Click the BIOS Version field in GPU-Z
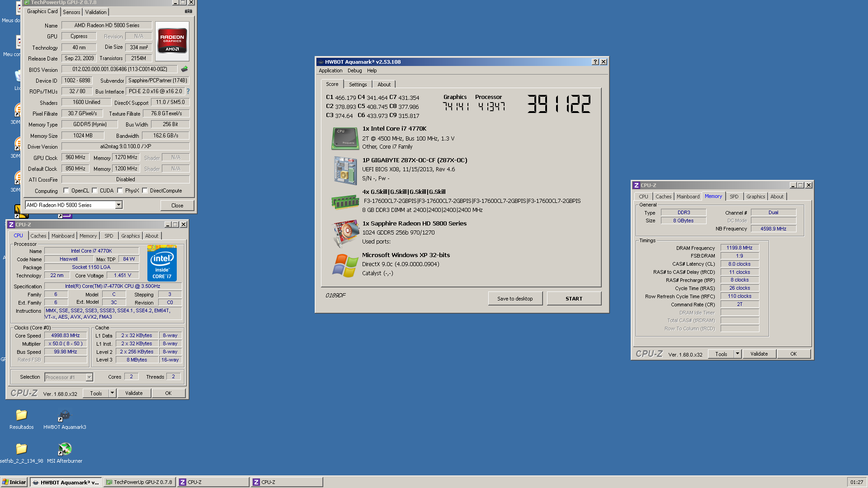 coord(119,70)
